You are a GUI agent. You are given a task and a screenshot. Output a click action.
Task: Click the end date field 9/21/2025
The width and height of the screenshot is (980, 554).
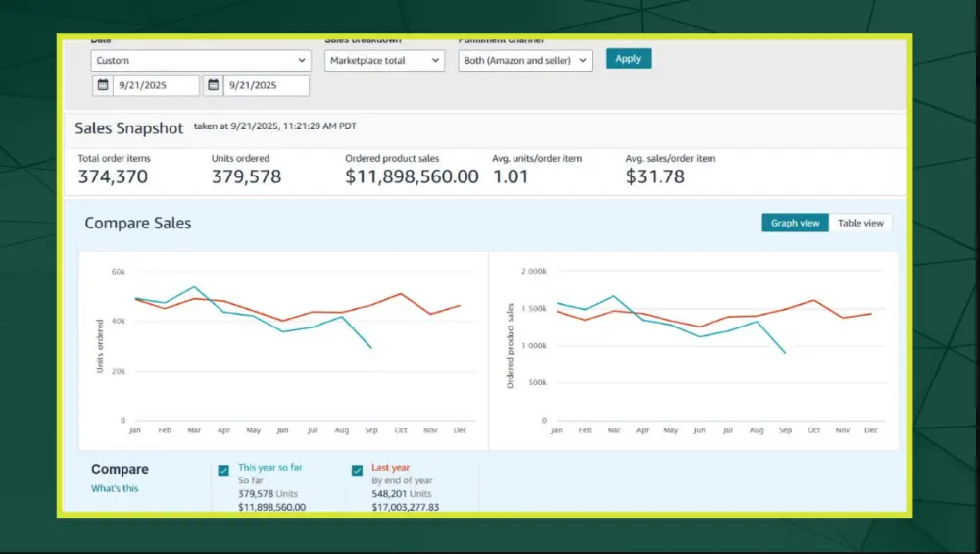click(x=266, y=85)
